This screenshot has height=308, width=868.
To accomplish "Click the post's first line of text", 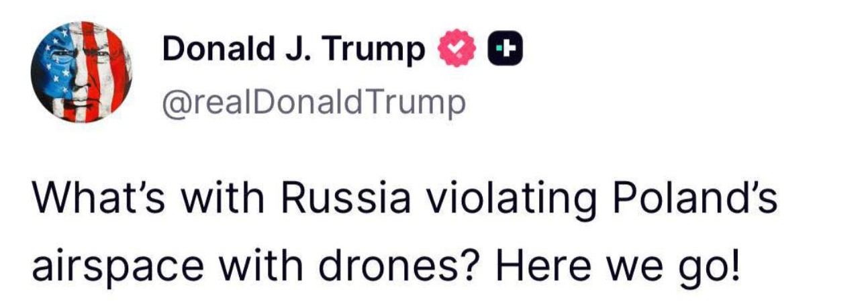I will pyautogui.click(x=404, y=200).
